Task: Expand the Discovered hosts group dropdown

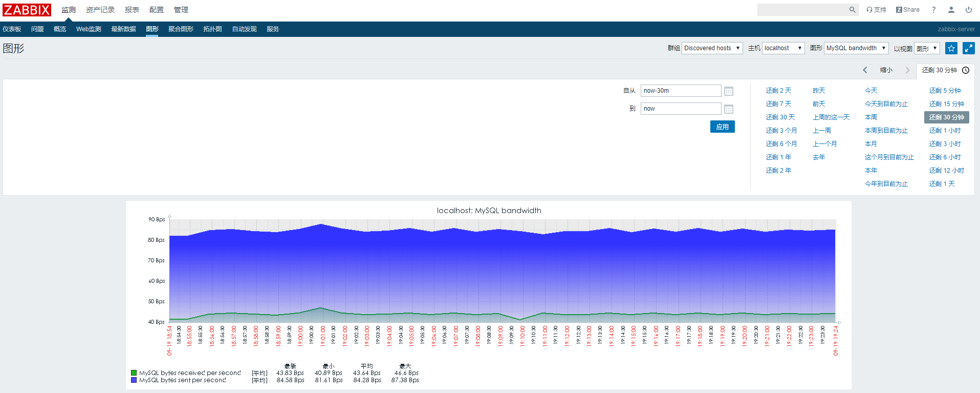Action: (712, 48)
